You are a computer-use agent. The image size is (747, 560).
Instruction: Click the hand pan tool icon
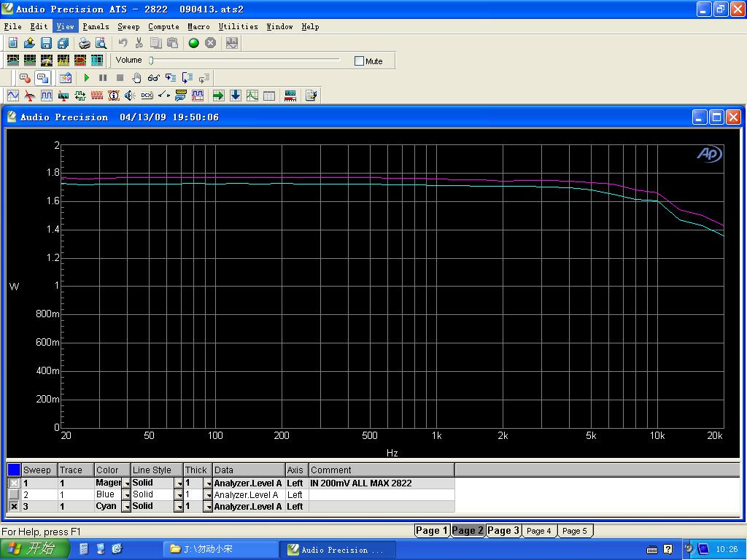(x=136, y=78)
